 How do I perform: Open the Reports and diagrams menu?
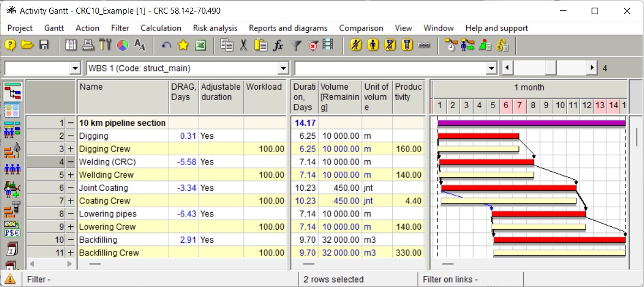[x=288, y=28]
